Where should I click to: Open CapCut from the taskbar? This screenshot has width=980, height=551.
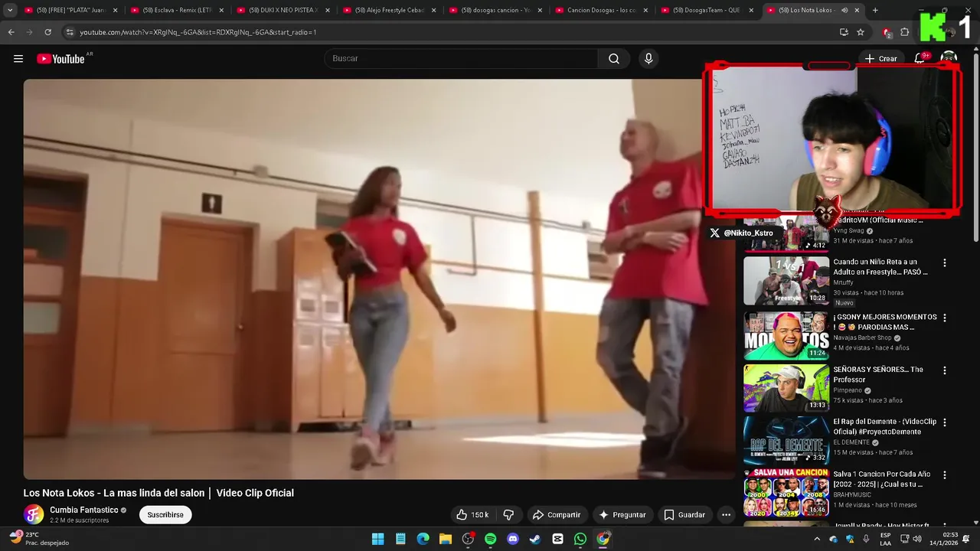coord(557,539)
